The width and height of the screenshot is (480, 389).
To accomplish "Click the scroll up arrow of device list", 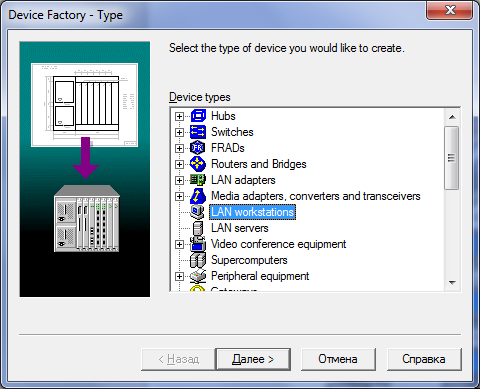I will point(452,117).
